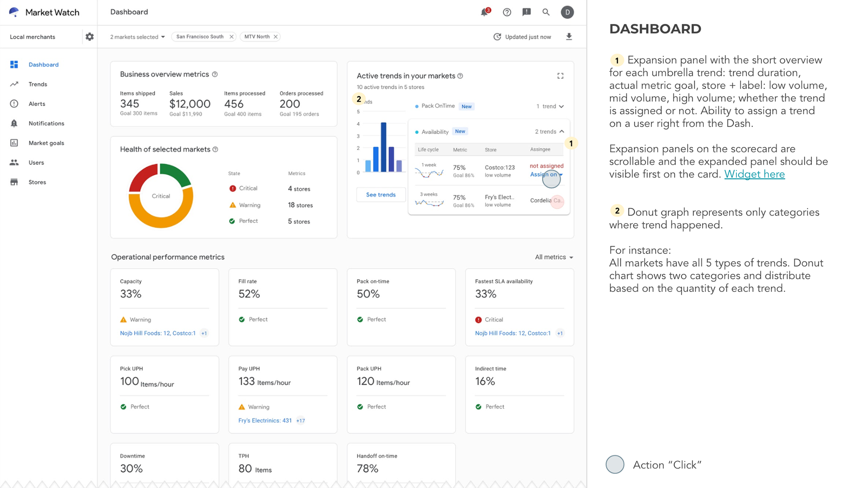Click the New badge next to Availability
This screenshot has width=868, height=488.
point(460,131)
